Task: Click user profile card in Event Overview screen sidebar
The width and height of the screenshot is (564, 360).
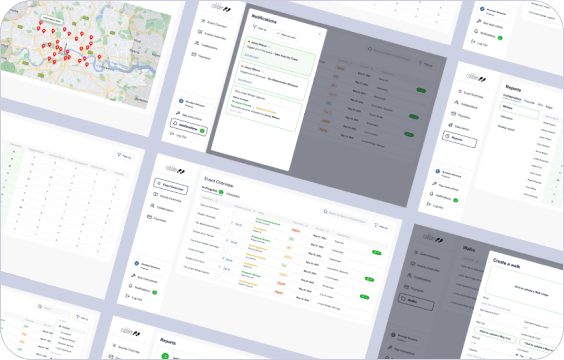Action: point(150,268)
